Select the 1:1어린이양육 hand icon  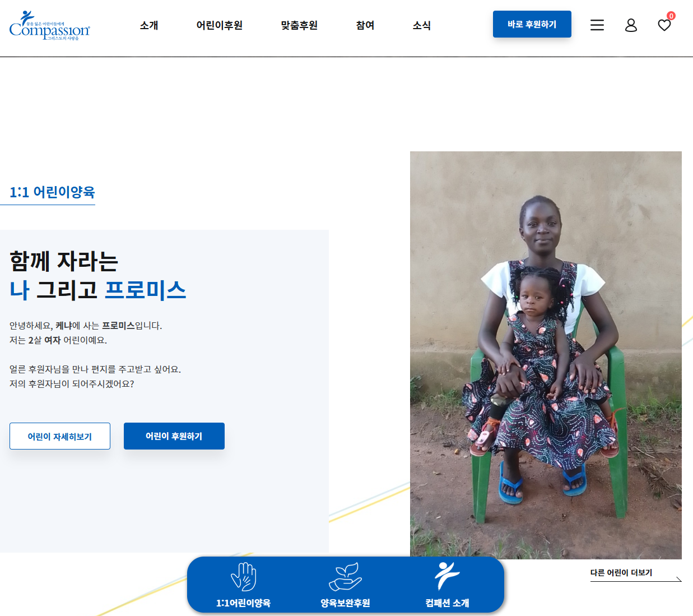coord(244,577)
